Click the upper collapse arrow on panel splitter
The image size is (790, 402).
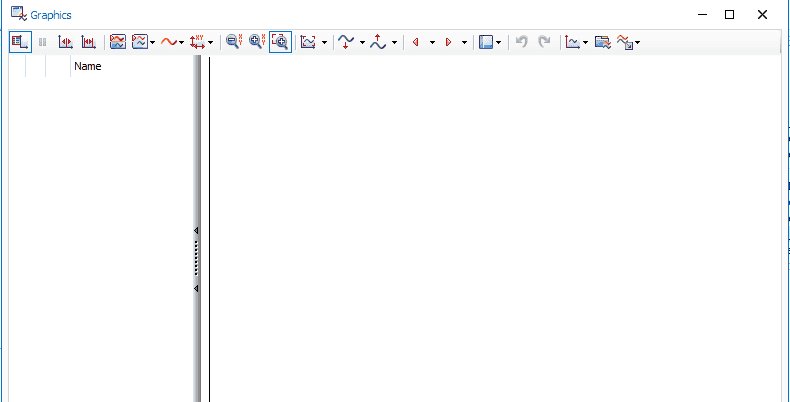point(196,231)
